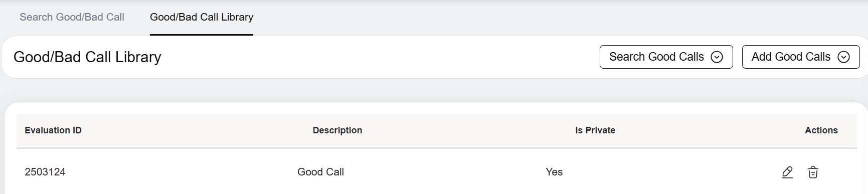Select the evaluation ID value 2503124
Viewport: 868px width, 194px height.
[45, 172]
